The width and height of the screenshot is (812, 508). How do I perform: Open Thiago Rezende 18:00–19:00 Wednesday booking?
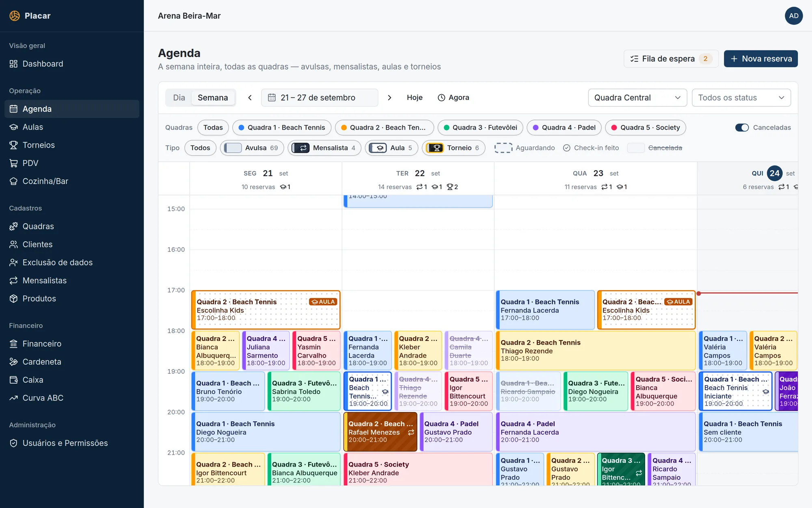click(x=596, y=350)
